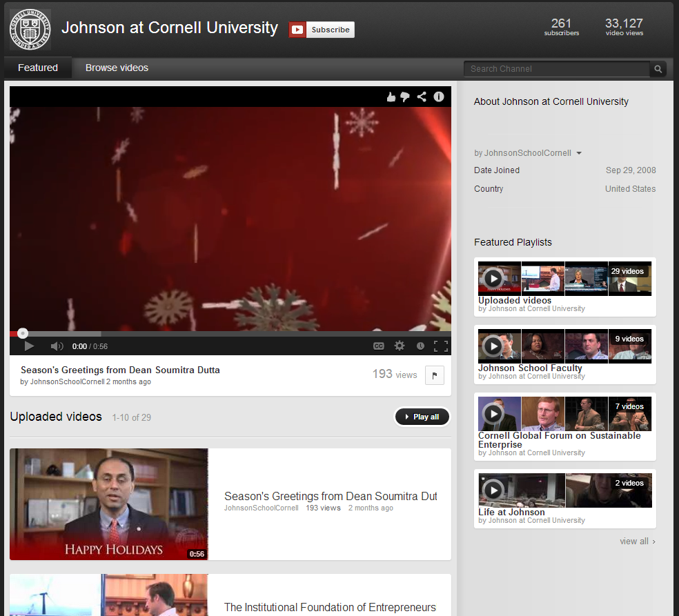
Task: Play all uploaded videos
Action: pos(422,417)
